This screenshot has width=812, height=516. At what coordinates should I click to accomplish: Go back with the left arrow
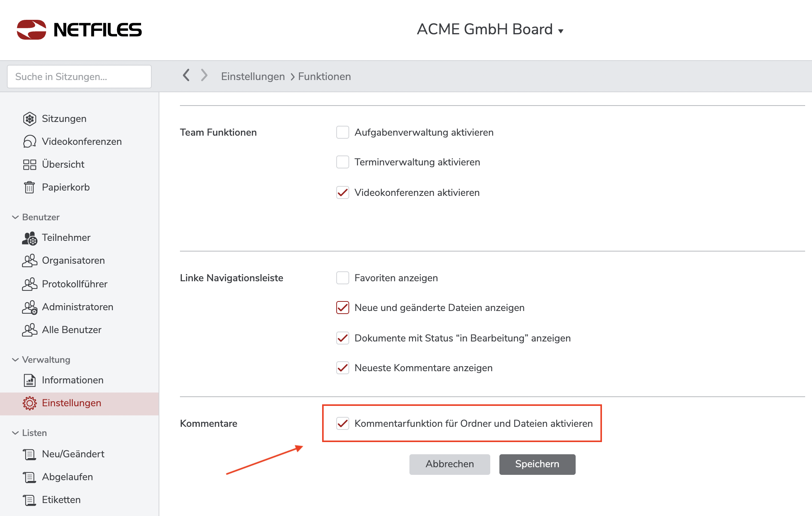click(186, 75)
